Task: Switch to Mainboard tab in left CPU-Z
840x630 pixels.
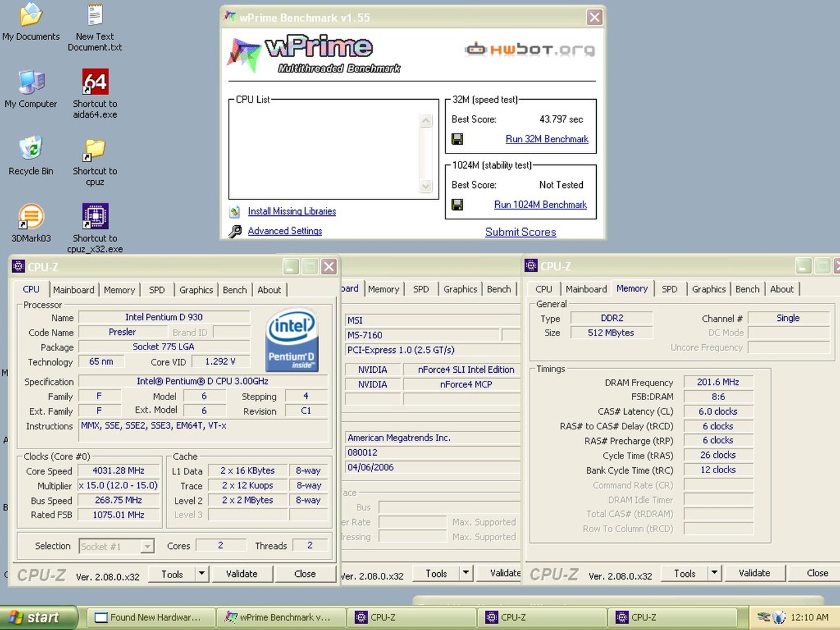Action: coord(73,290)
